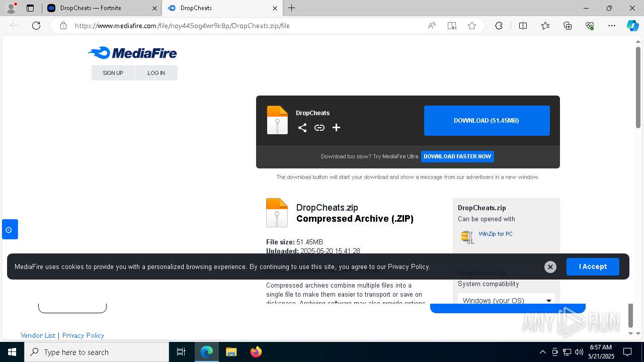This screenshot has height=362, width=644.
Task: Toggle Split screen view
Action: click(x=523, y=26)
